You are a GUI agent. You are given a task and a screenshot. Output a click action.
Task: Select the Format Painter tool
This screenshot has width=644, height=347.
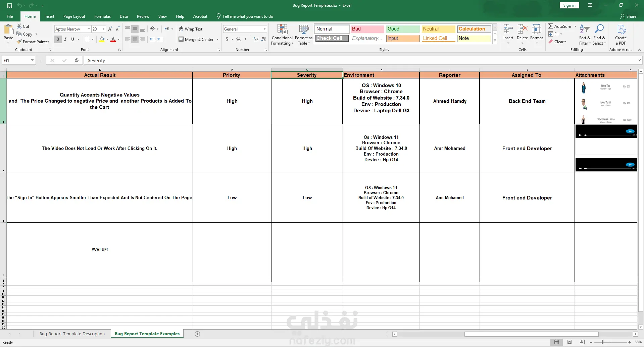point(33,42)
